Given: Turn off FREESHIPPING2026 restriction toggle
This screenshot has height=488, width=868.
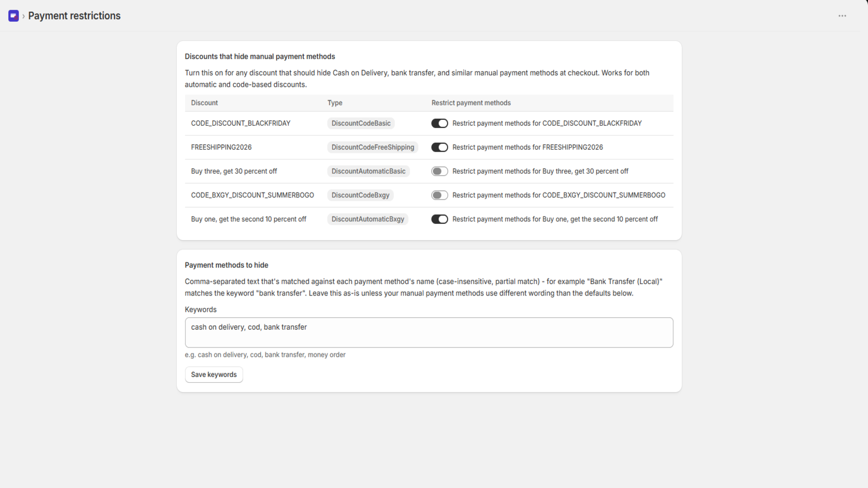Looking at the screenshot, I should [x=439, y=147].
